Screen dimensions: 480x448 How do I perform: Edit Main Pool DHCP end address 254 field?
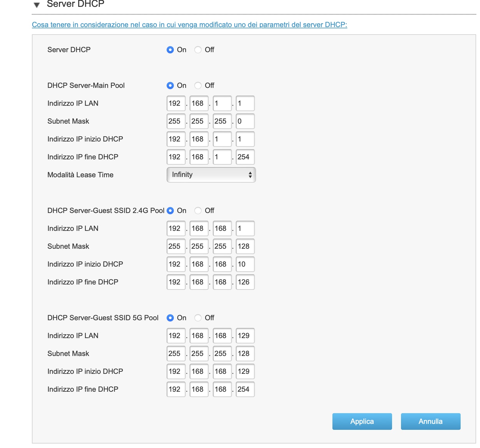point(245,157)
